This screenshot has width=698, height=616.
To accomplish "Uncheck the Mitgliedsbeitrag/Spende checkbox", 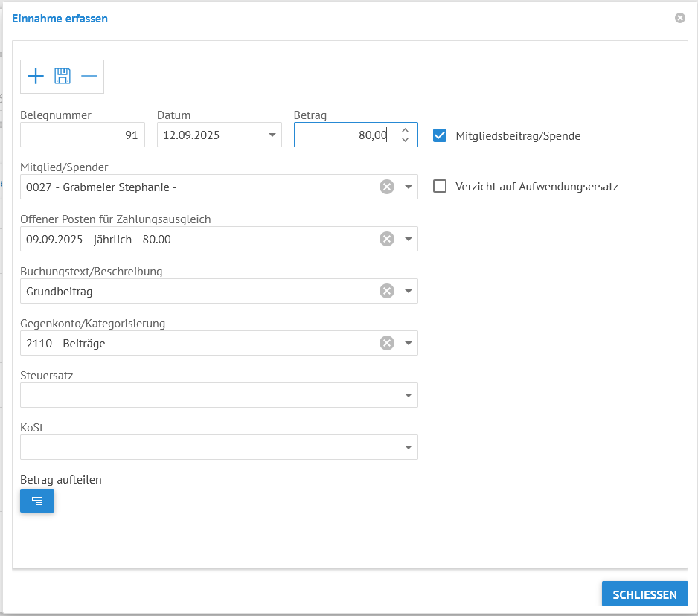I will point(440,135).
